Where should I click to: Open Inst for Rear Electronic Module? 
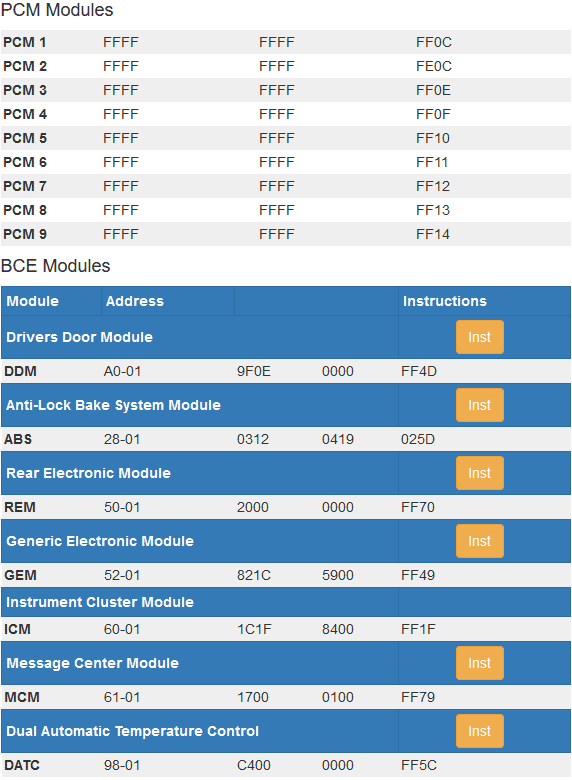pyautogui.click(x=479, y=473)
